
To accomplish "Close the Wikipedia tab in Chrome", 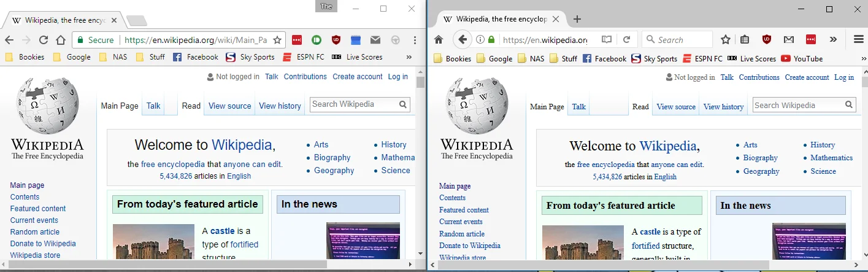I will [114, 20].
